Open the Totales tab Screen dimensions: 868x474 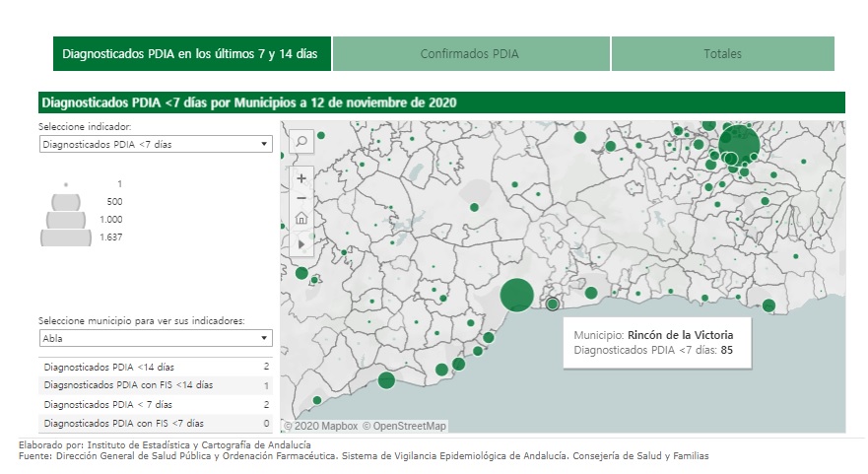(723, 54)
